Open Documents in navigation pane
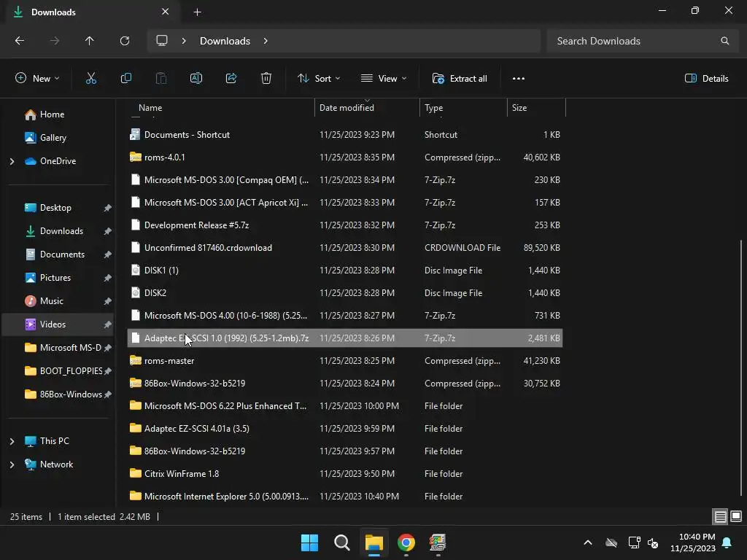Viewport: 747px width, 560px height. coord(62,254)
